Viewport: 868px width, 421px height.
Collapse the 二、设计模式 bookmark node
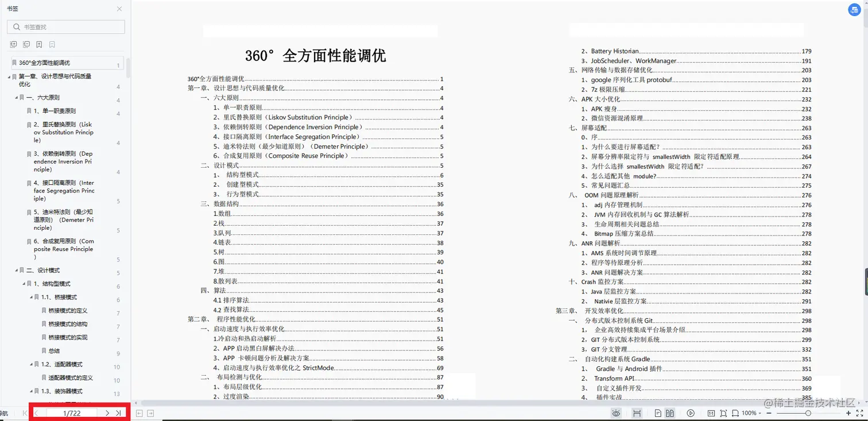click(x=17, y=271)
